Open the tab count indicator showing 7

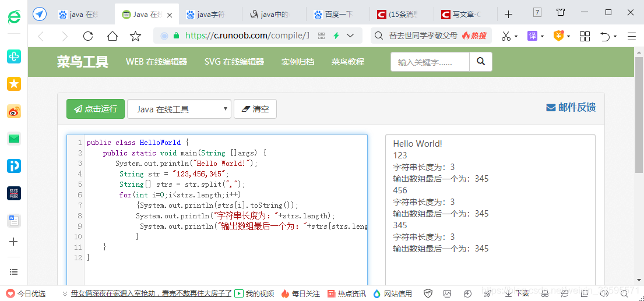tap(537, 12)
